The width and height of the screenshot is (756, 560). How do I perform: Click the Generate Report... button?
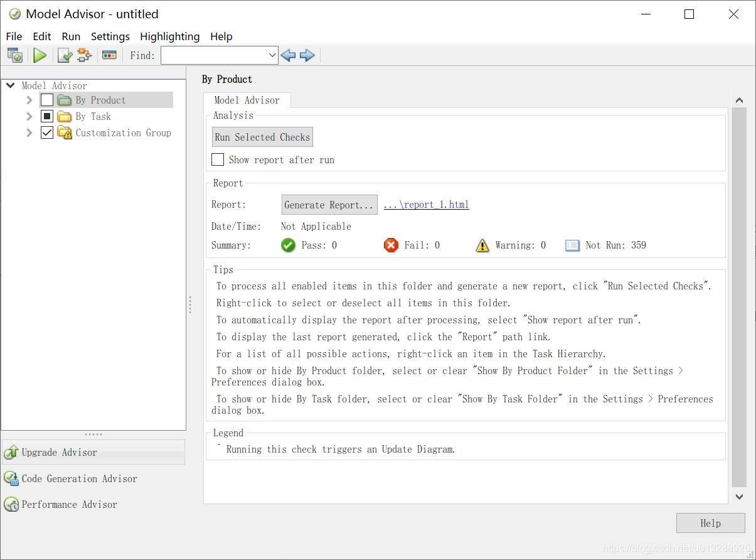click(329, 205)
